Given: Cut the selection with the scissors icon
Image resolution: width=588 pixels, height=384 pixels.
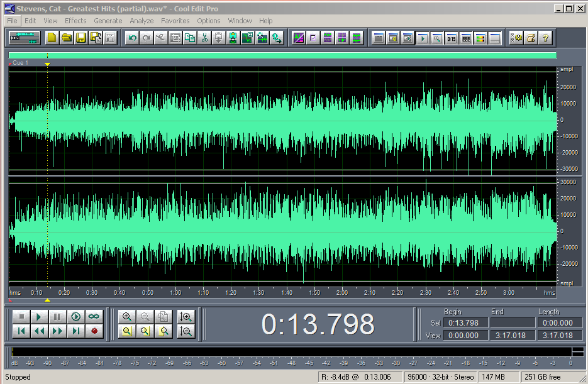Looking at the screenshot, I should pyautogui.click(x=204, y=38).
